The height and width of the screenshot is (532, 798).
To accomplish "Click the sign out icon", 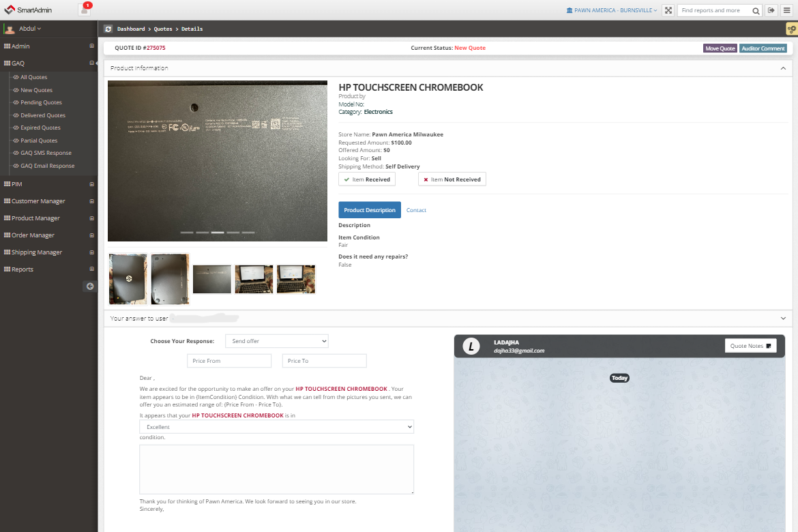I will click(x=771, y=10).
